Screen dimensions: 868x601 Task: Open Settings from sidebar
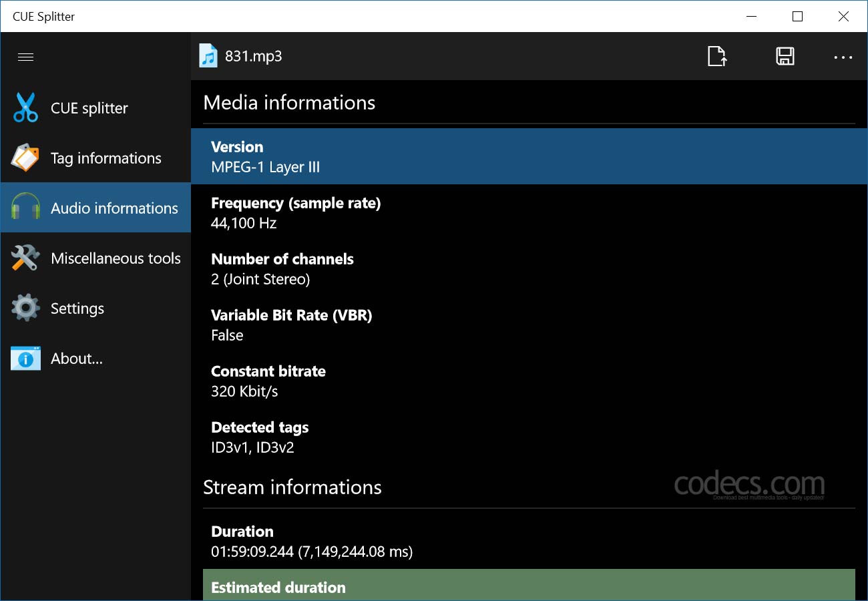95,308
